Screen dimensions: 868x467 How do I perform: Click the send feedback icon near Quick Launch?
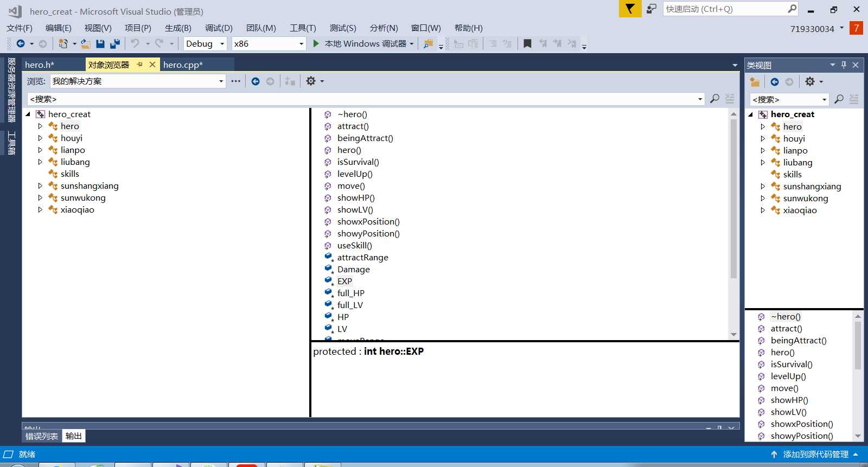pos(652,9)
